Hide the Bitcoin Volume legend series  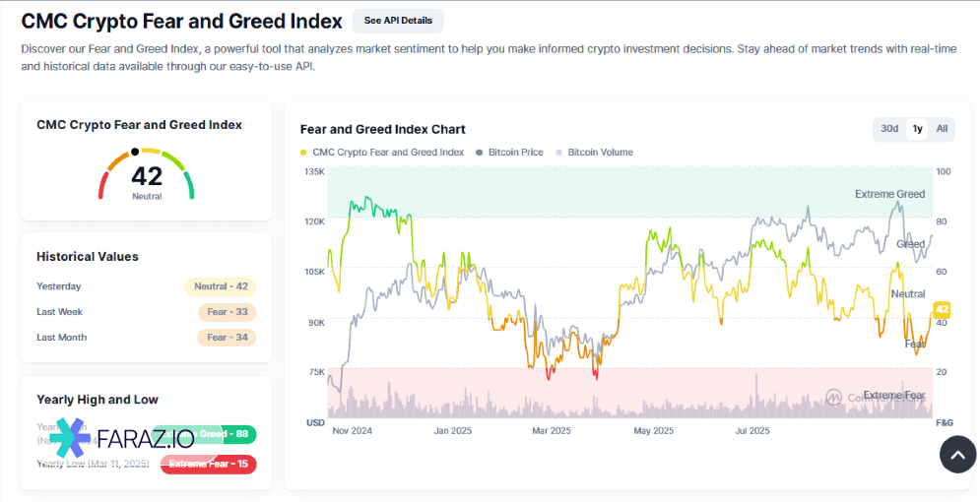[594, 153]
